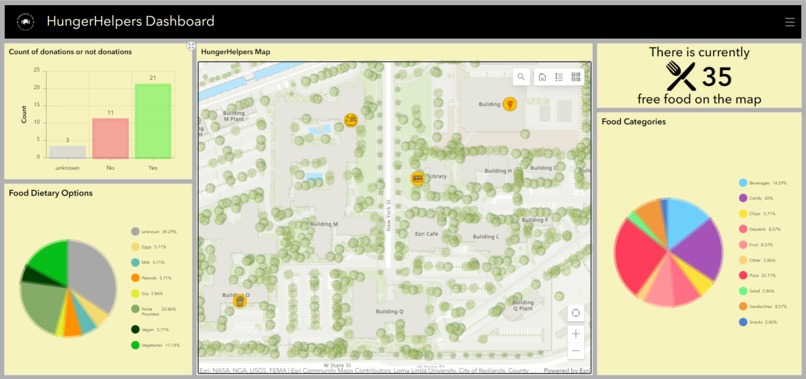Screen dimensions: 806x379
Task: Click the Powered by Esri attribution
Action: click(567, 370)
